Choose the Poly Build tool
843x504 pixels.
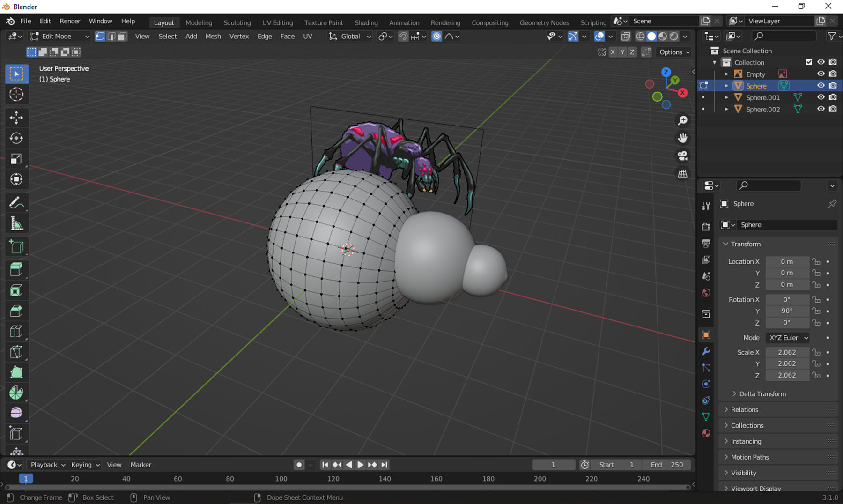click(16, 372)
